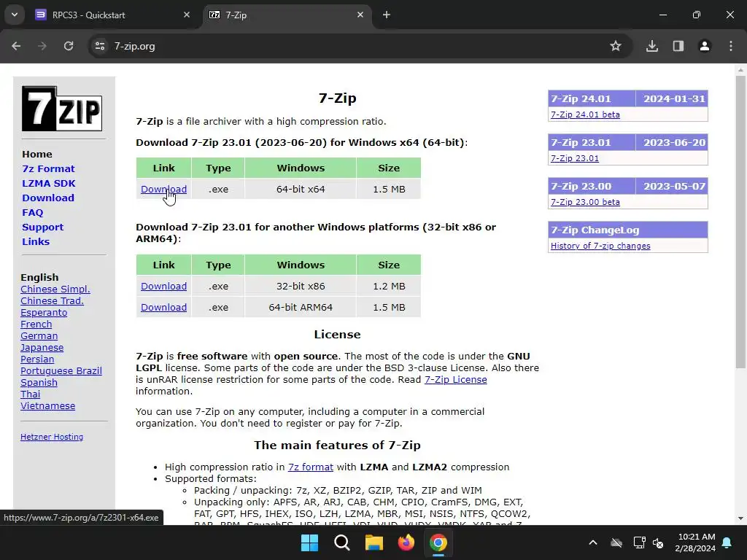Open the 7z format link in features
Viewport: 747px width, 560px height.
point(311,467)
